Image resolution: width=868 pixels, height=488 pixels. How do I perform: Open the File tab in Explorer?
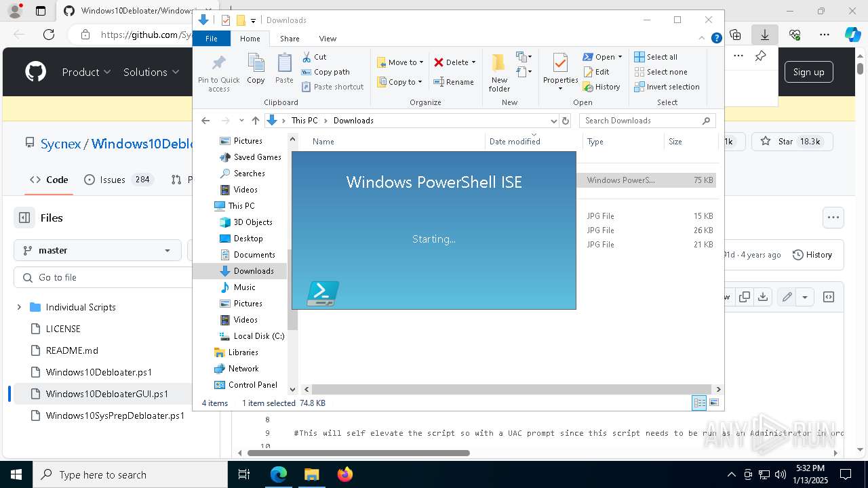tap(212, 39)
